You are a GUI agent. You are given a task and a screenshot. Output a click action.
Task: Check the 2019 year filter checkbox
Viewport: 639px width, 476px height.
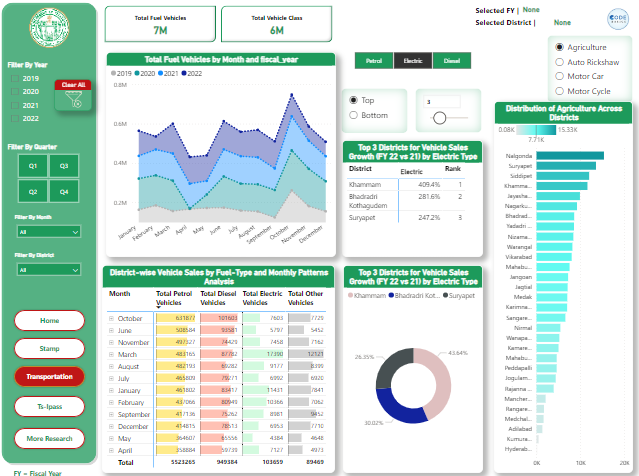point(14,78)
